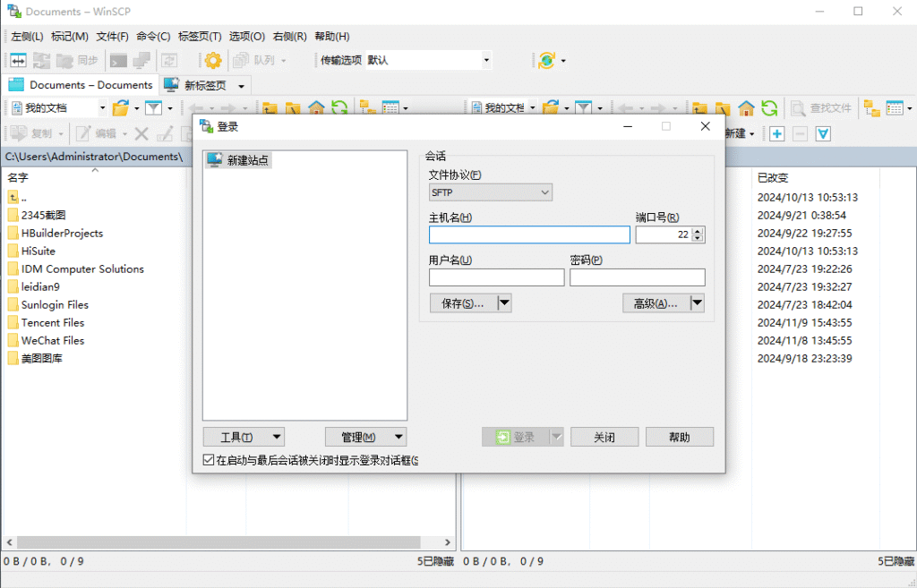Click the 关闭 button in the login dialog
The width and height of the screenshot is (917, 588).
[604, 436]
